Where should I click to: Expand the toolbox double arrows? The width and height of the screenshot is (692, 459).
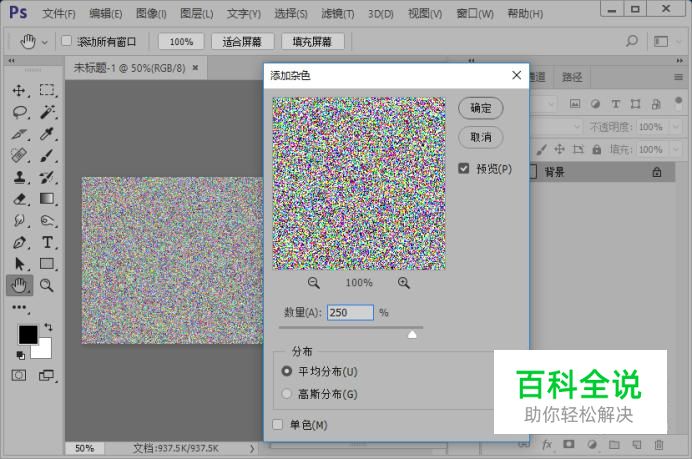[x=11, y=60]
